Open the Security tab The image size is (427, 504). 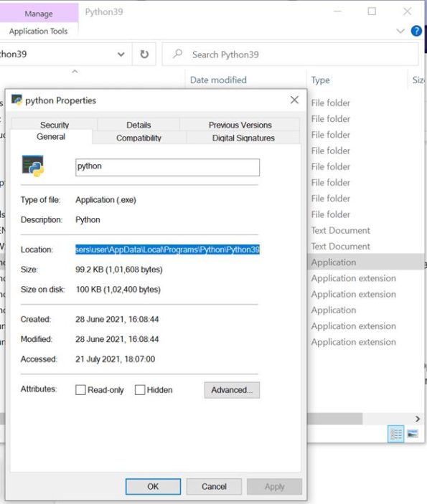point(55,125)
